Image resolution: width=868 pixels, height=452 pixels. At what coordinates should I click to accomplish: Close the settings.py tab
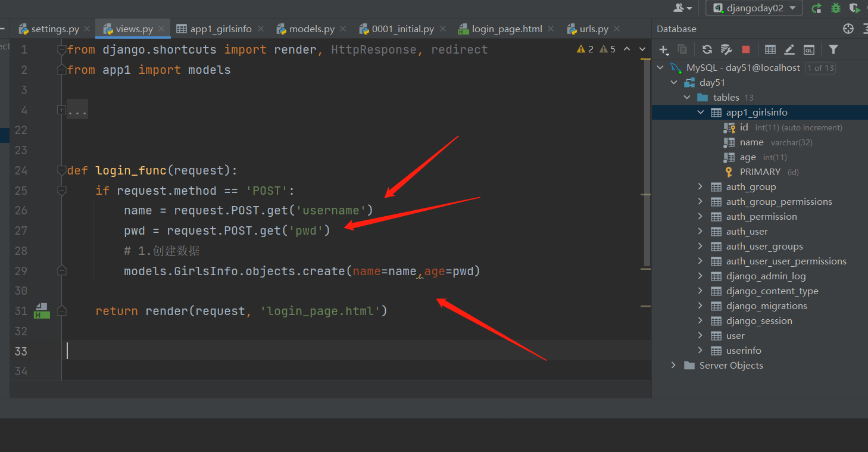tap(88, 29)
